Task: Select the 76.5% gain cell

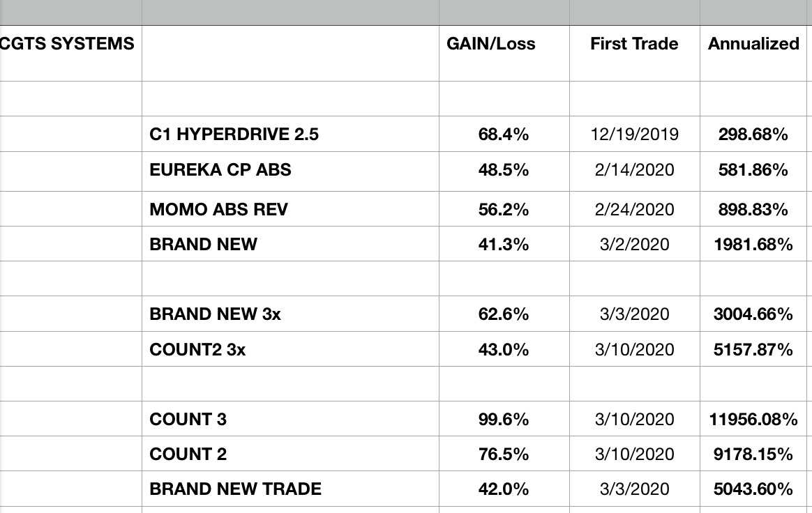Action: [x=504, y=454]
